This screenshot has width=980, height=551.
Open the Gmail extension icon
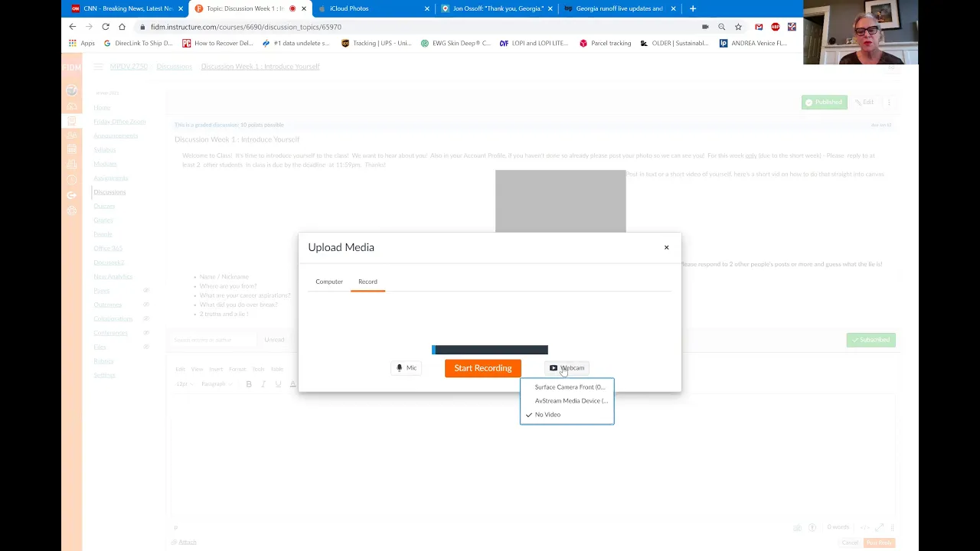[759, 27]
